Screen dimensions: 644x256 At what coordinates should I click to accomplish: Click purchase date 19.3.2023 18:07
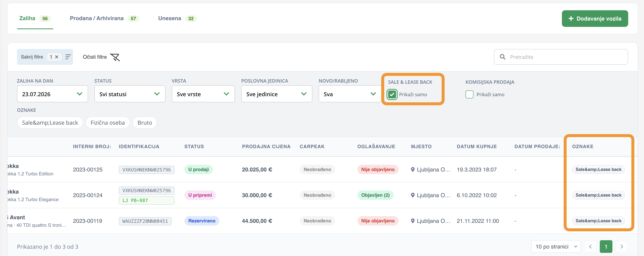477,169
